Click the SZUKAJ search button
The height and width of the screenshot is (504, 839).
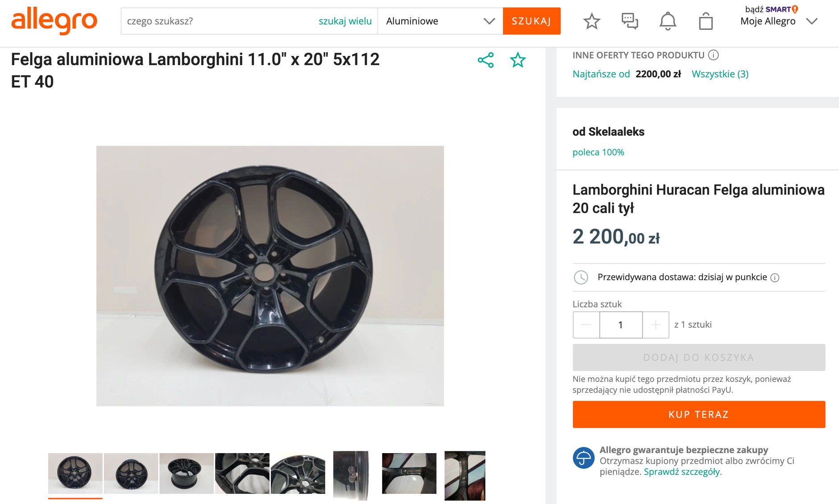coord(532,21)
